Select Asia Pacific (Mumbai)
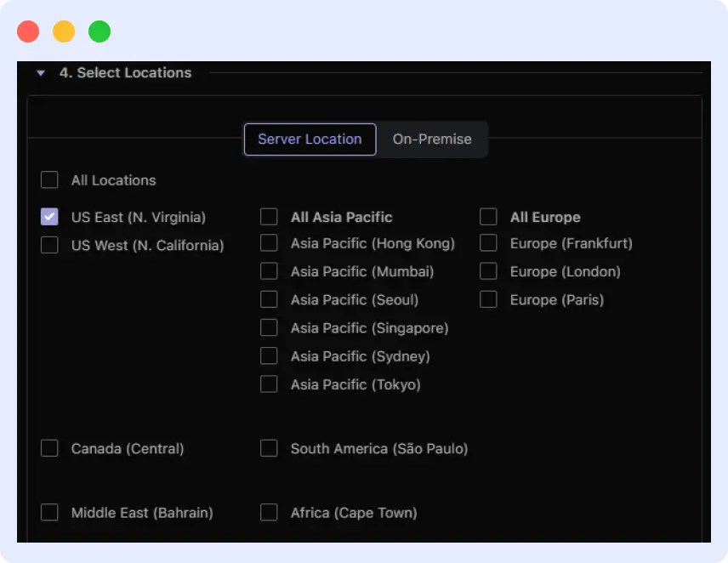Image resolution: width=728 pixels, height=563 pixels. [x=269, y=271]
